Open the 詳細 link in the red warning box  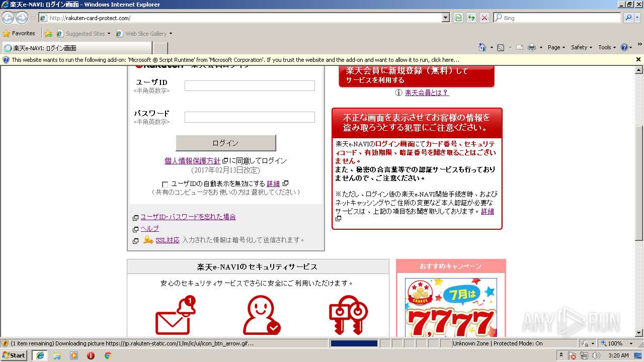[488, 212]
